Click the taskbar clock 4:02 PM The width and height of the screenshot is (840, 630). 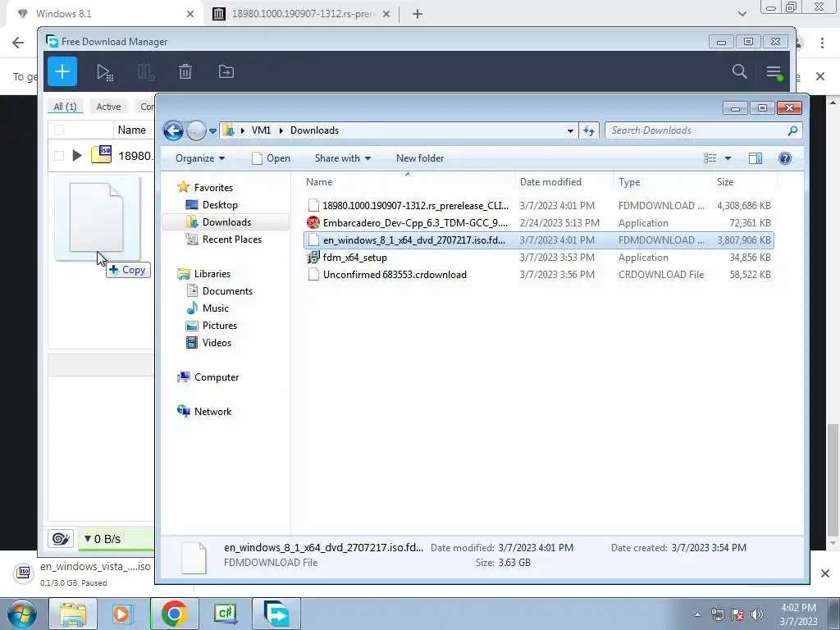(x=798, y=614)
